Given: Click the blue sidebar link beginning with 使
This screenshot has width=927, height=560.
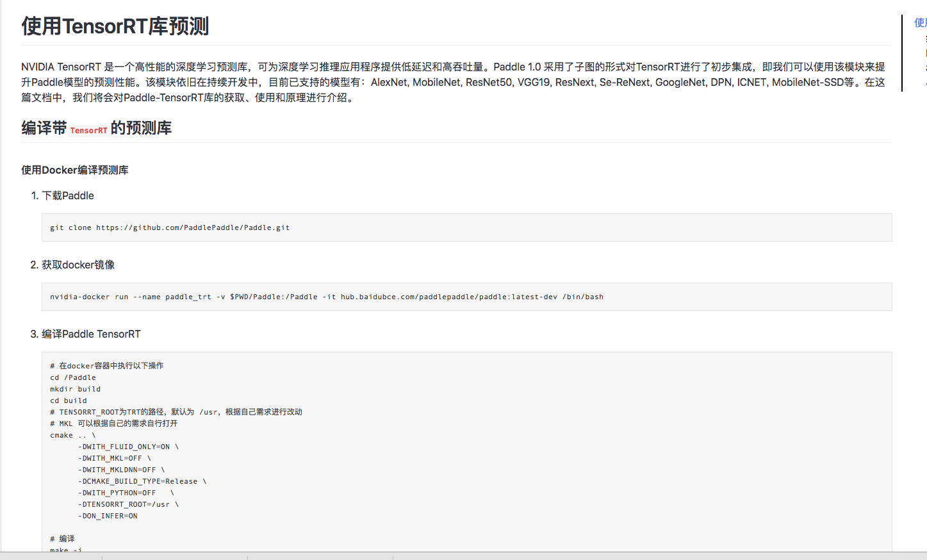Looking at the screenshot, I should point(921,23).
